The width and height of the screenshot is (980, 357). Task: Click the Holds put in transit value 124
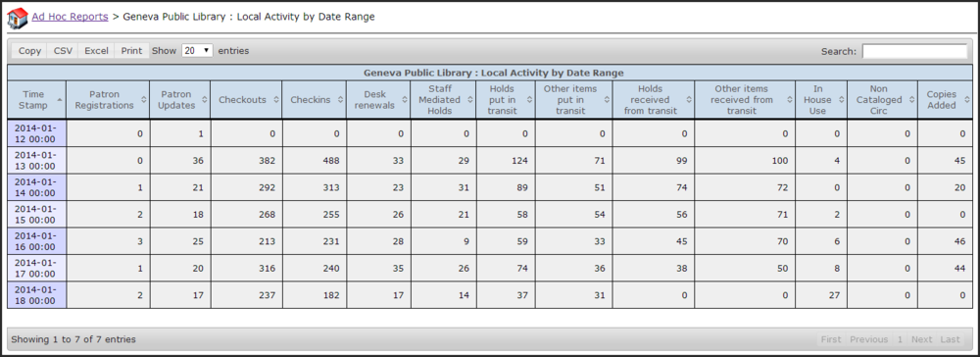tap(519, 161)
